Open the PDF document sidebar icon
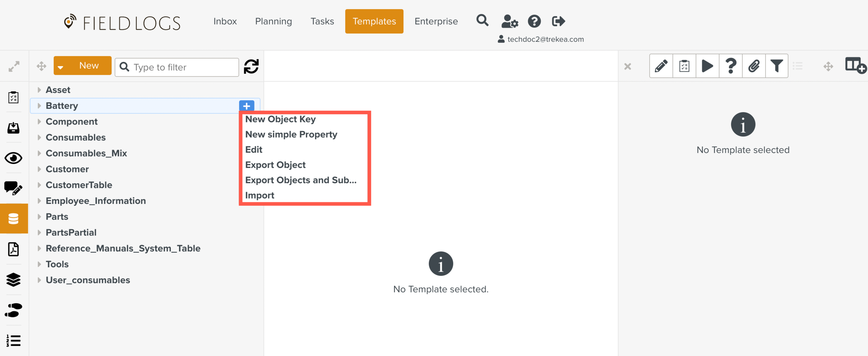The height and width of the screenshot is (356, 868). tap(14, 249)
